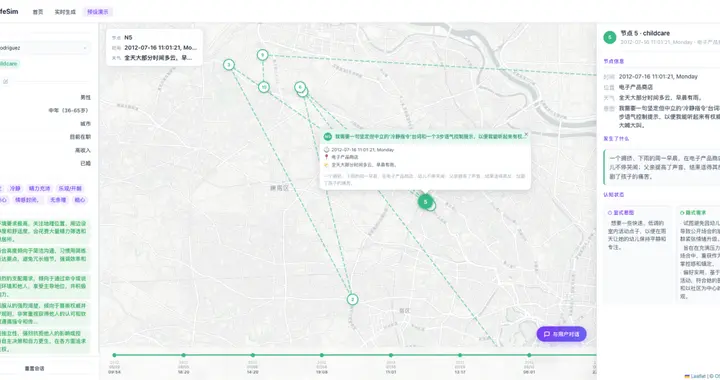
Task: Click the small edit icon in the profile section
Action: pos(6,82)
